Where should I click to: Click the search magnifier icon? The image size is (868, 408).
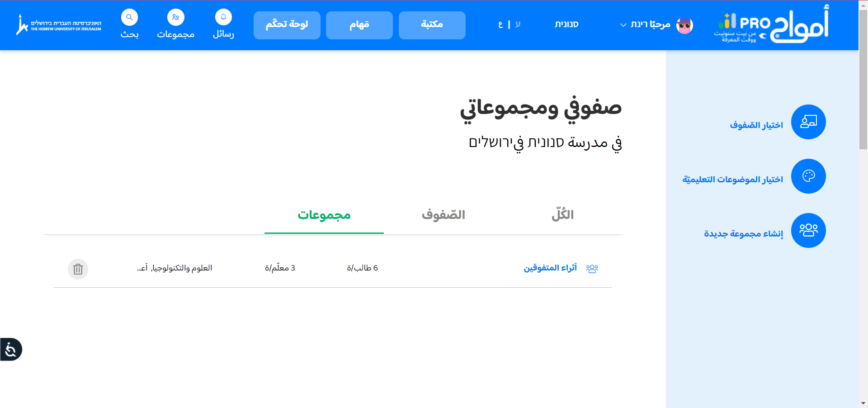coord(129,18)
